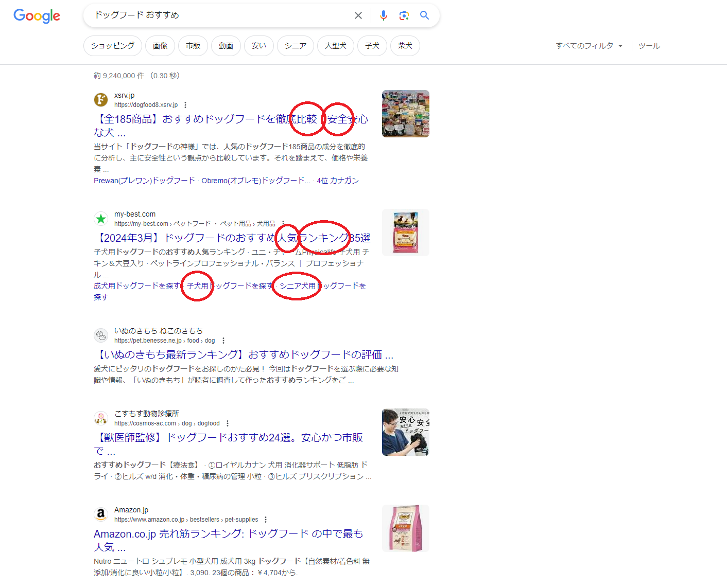Open the ツール search tools menu

(x=649, y=46)
